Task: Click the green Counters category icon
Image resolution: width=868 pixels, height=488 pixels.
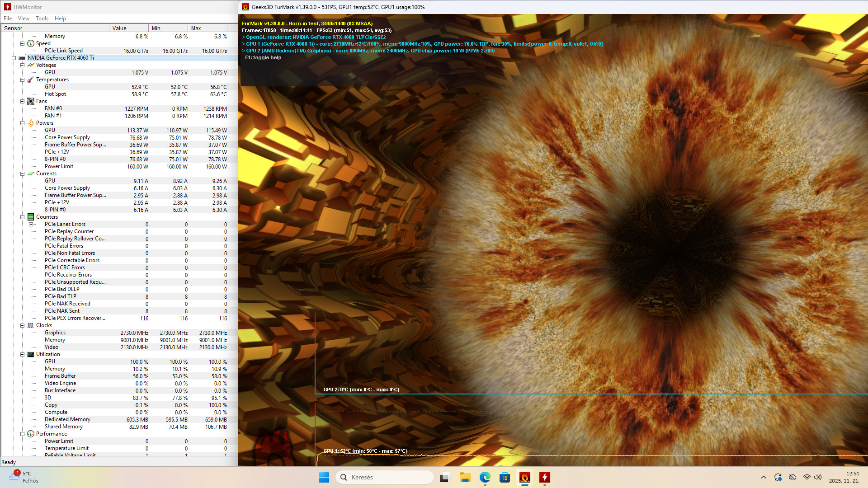Action: (x=30, y=217)
